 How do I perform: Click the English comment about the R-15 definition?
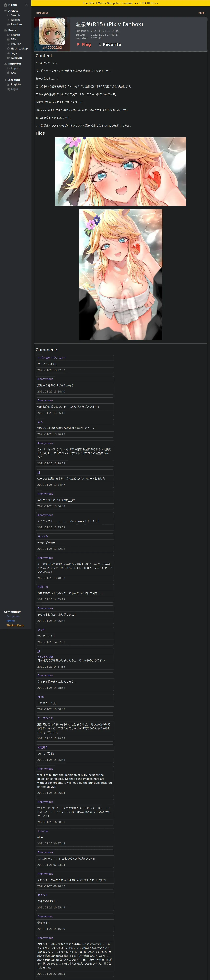(x=75, y=781)
